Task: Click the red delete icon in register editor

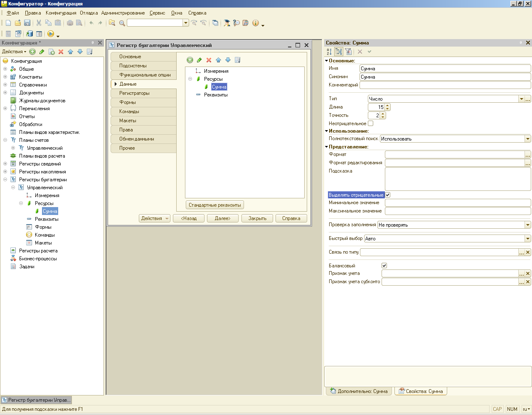Action: (x=209, y=60)
